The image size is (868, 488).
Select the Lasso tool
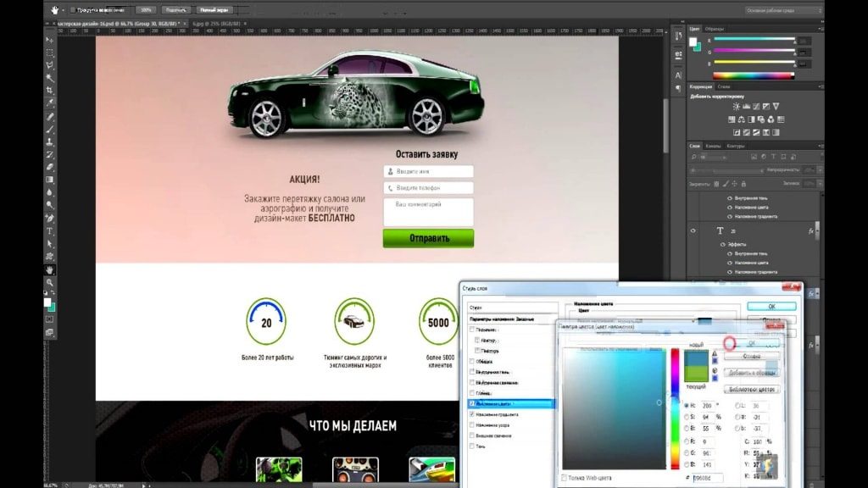coord(50,64)
